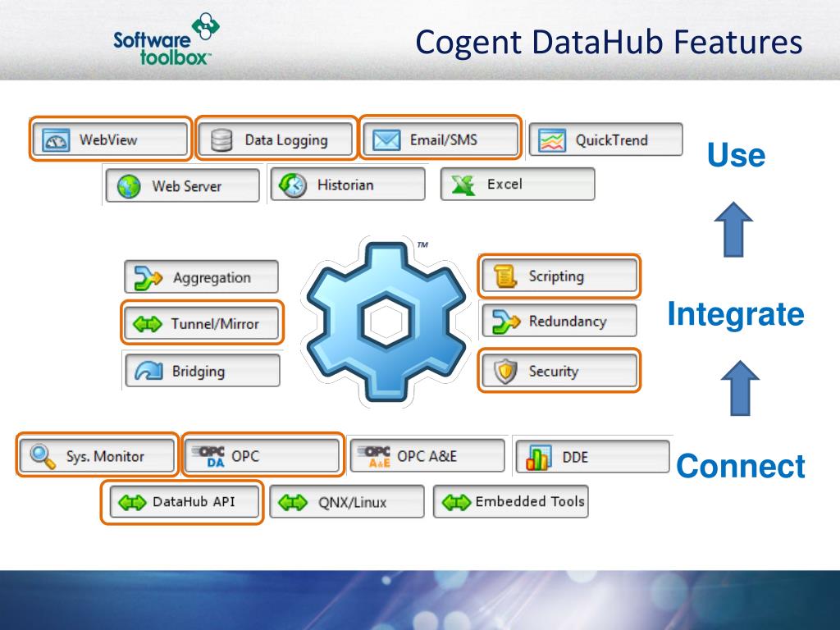Click the Excel green X icon
Viewport: 840px width, 630px height.
[x=463, y=185]
